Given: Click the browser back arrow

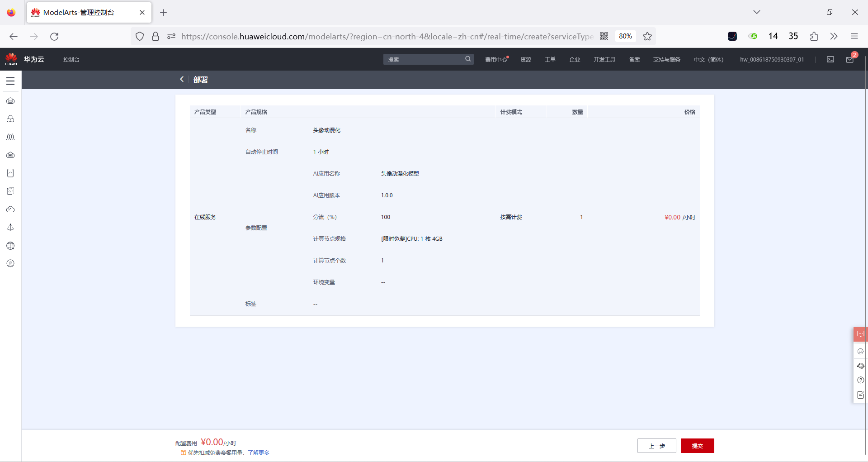Looking at the screenshot, I should tap(14, 36).
